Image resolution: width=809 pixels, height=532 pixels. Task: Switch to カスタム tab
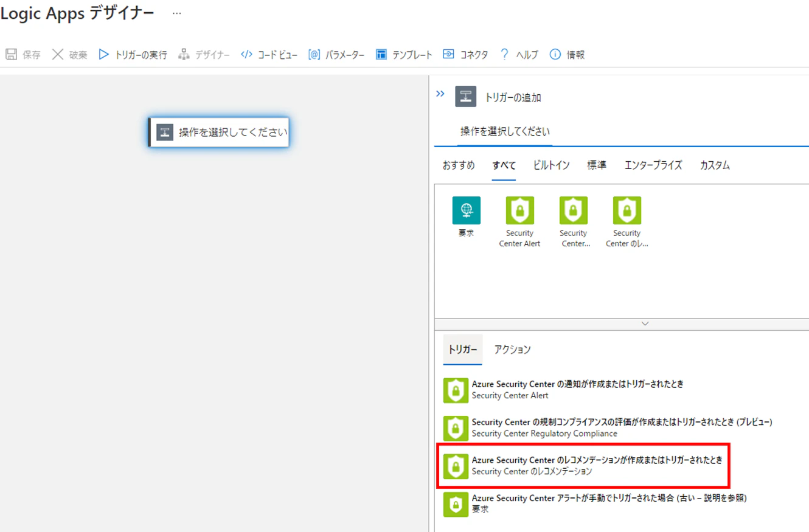(x=715, y=165)
